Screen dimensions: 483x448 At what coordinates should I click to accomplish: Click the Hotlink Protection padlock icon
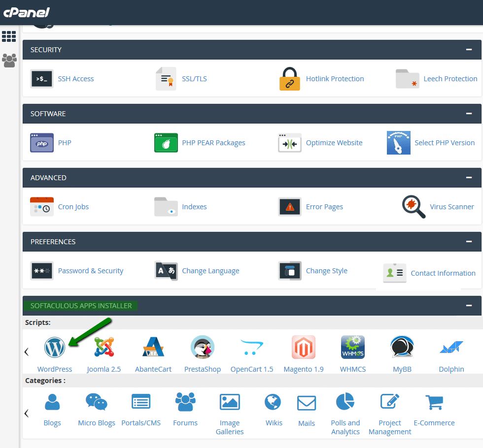pyautogui.click(x=289, y=79)
